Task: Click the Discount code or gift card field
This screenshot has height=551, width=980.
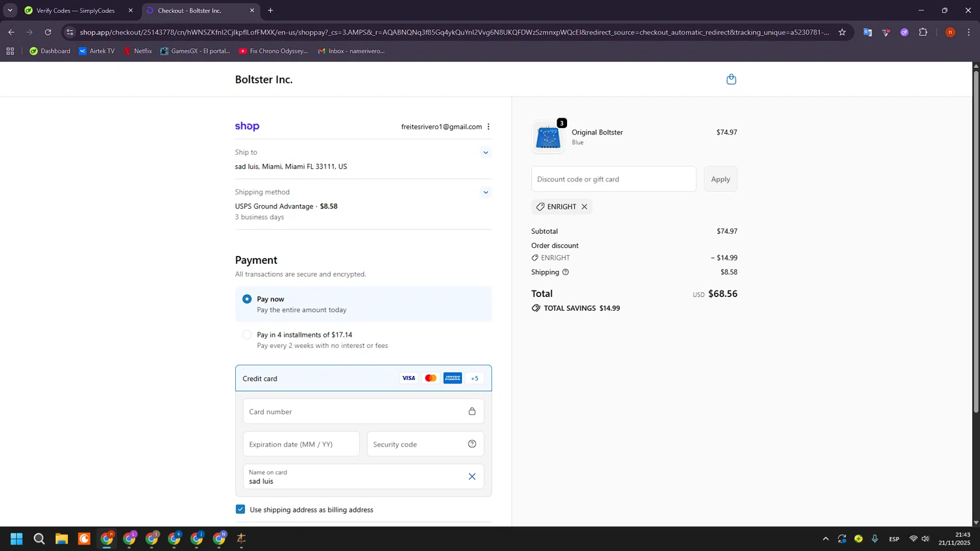Action: pos(613,179)
